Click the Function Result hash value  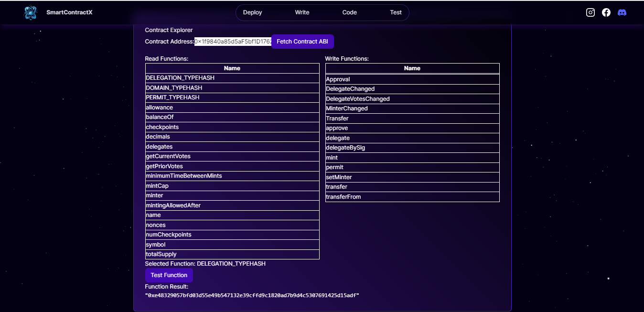[252, 296]
